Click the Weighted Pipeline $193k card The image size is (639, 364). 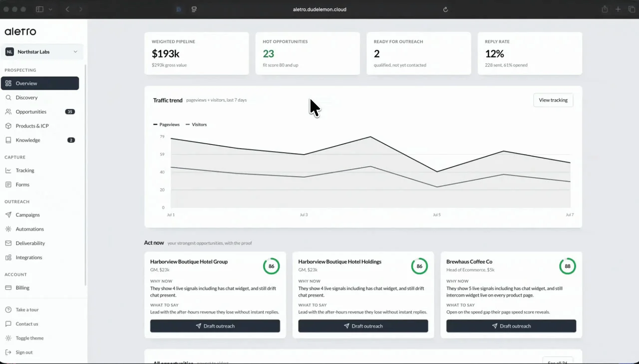197,53
